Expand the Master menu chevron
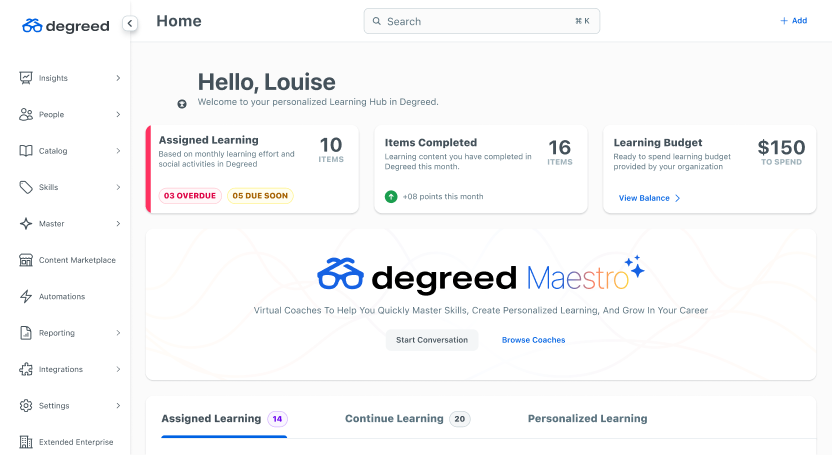This screenshot has height=455, width=832. tap(118, 224)
